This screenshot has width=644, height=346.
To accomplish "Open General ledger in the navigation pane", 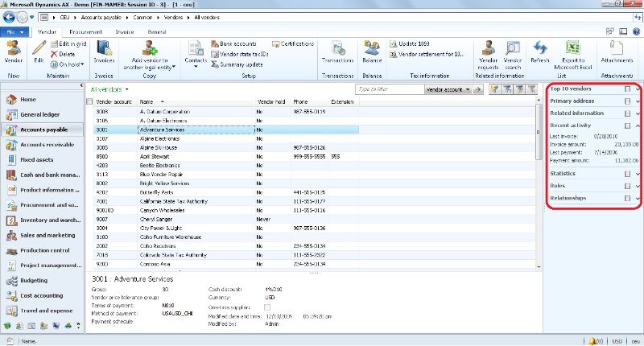I will [40, 114].
